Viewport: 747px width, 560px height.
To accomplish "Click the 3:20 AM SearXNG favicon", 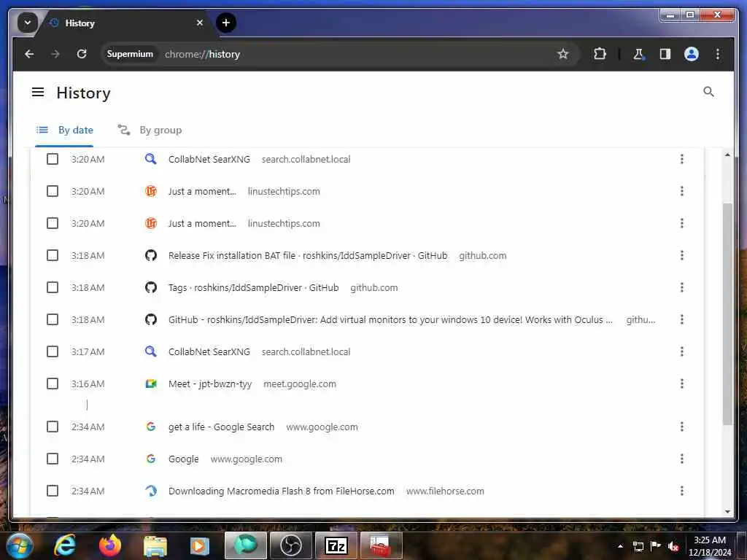I will click(150, 159).
